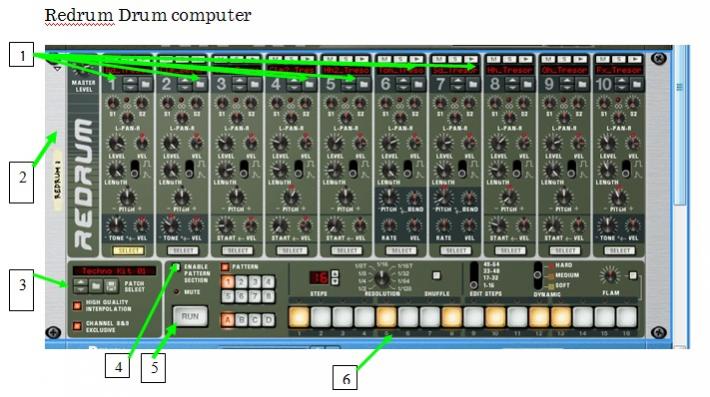
Task: Toggle Channel 8&9 Exclusive
Action: click(x=77, y=326)
